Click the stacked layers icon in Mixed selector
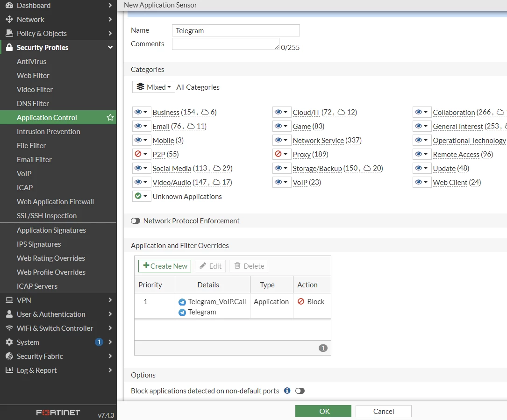507x420 pixels. 140,86
